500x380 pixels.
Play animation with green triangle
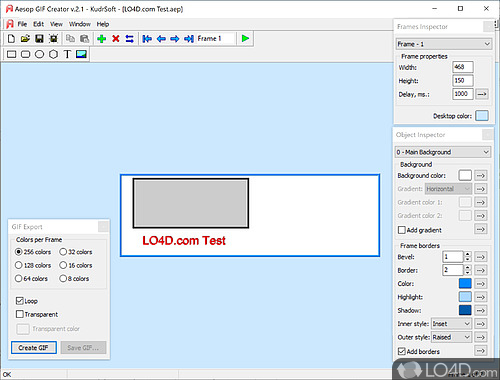click(x=245, y=39)
